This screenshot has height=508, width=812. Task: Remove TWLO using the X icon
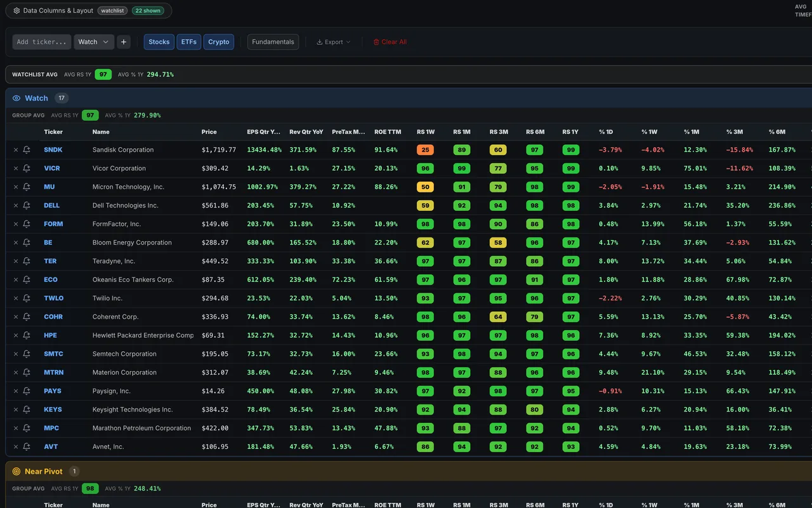(x=16, y=298)
